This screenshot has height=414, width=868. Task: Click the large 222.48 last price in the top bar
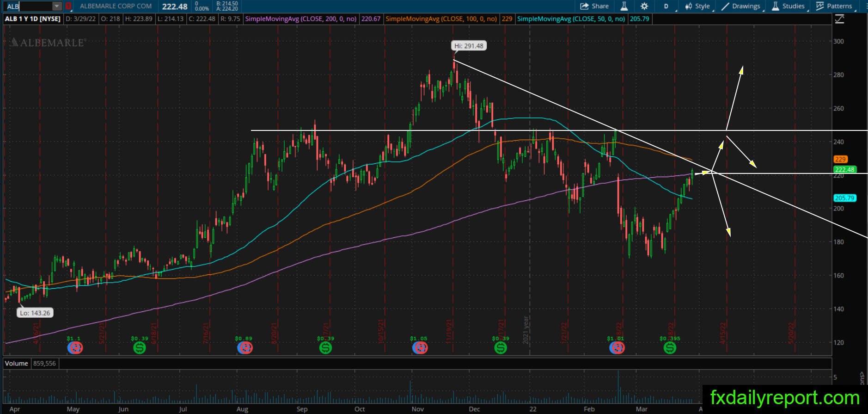pos(175,6)
